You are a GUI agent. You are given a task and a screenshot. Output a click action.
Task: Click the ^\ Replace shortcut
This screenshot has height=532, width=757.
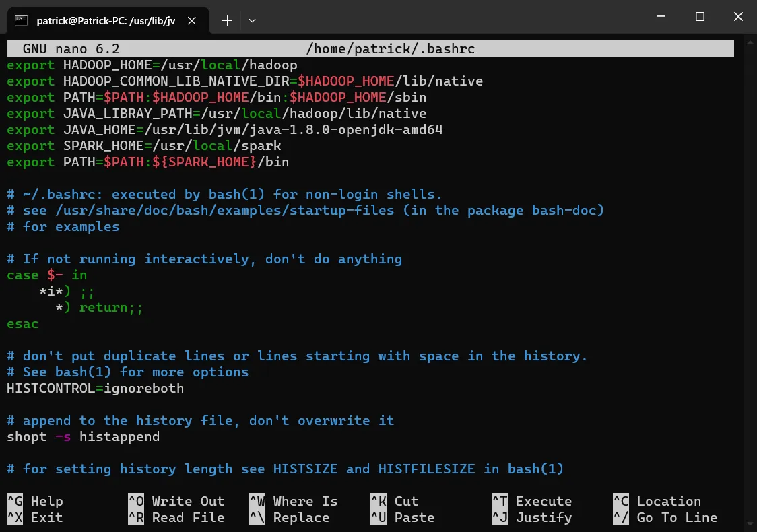click(x=289, y=517)
